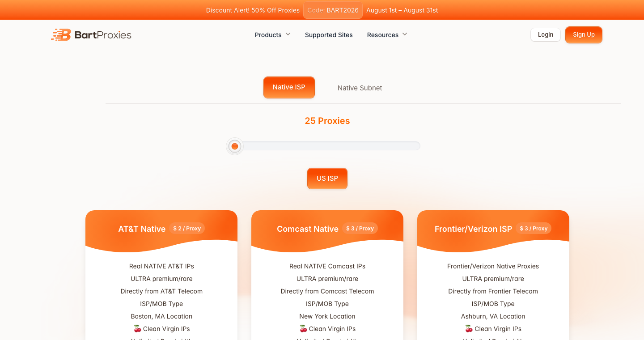Click "ULTRA premium/rare" in Comcast card

click(327, 279)
